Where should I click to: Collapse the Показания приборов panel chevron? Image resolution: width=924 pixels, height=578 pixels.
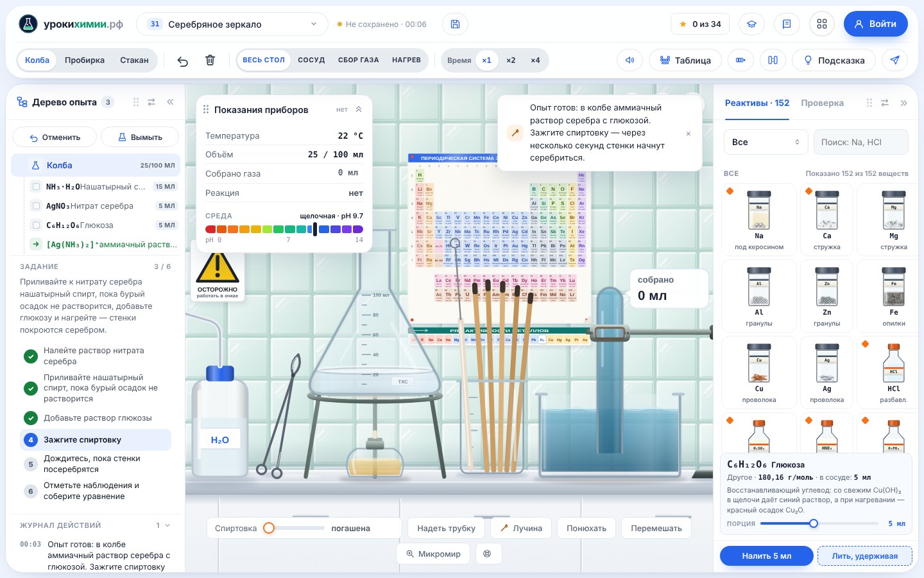coord(359,110)
